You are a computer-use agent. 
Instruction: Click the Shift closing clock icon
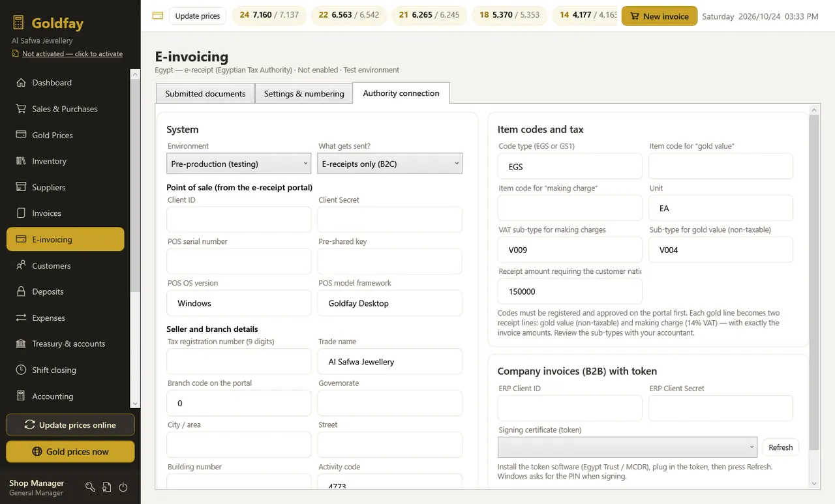pos(20,370)
